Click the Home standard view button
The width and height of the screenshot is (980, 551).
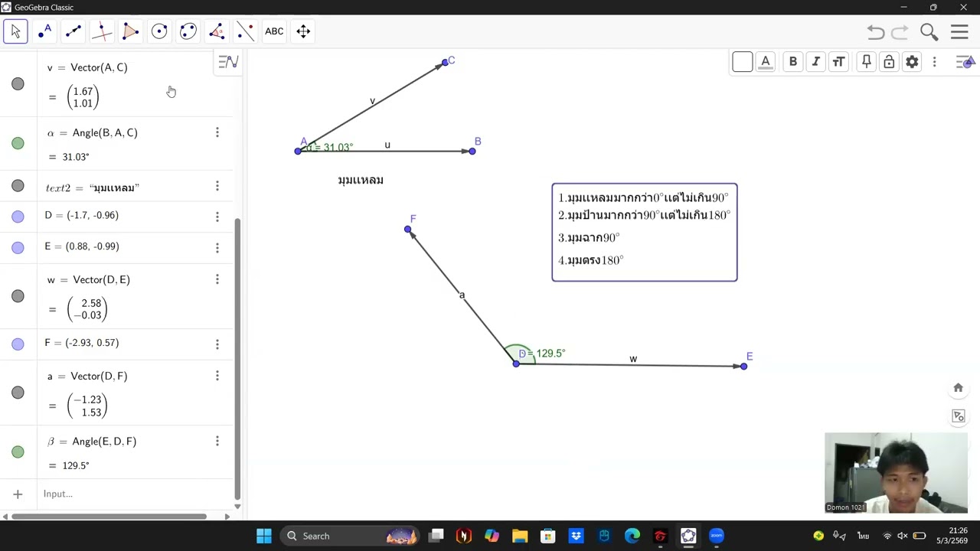(x=958, y=388)
